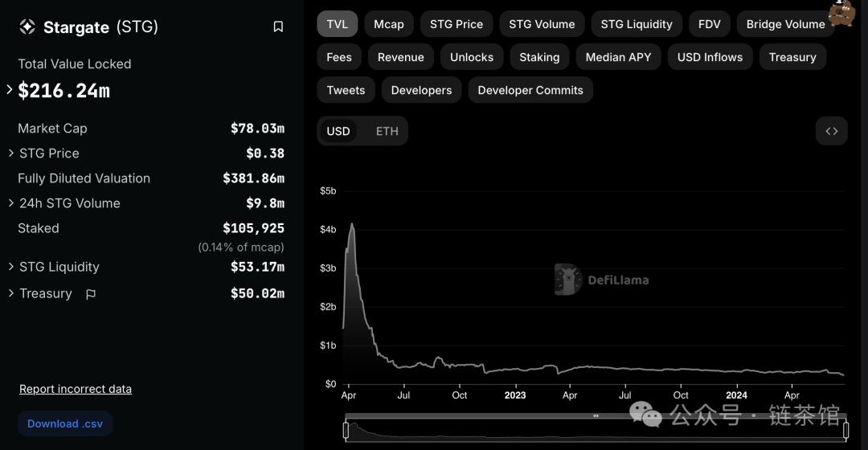This screenshot has height=450, width=868.
Task: Toggle the Mcap chart metric
Action: [x=389, y=24]
